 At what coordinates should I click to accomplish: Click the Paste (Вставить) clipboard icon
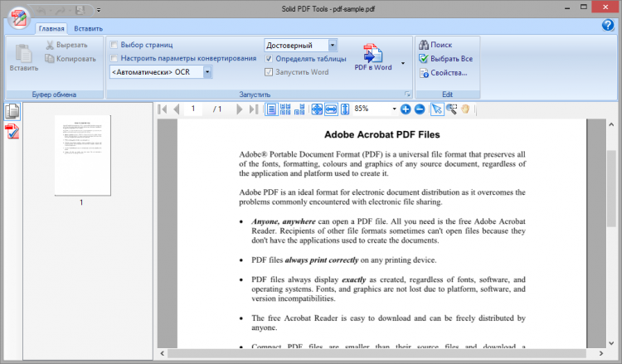coord(23,58)
